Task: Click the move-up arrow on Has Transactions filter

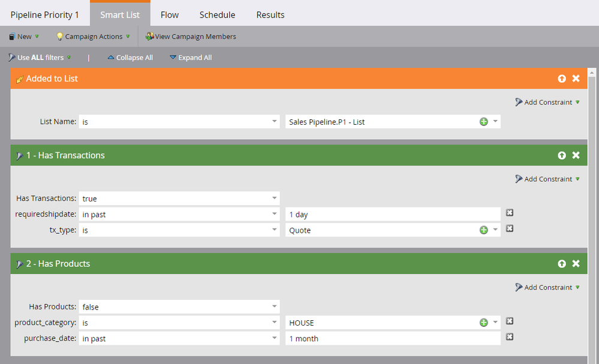Action: click(x=561, y=155)
